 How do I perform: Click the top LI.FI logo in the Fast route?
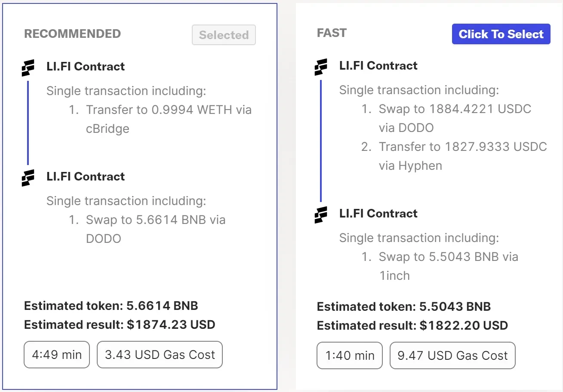pyautogui.click(x=321, y=67)
